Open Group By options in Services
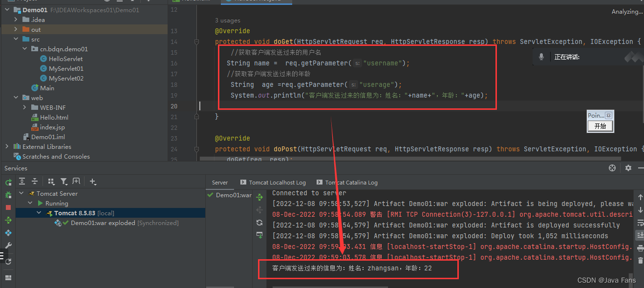 51,182
